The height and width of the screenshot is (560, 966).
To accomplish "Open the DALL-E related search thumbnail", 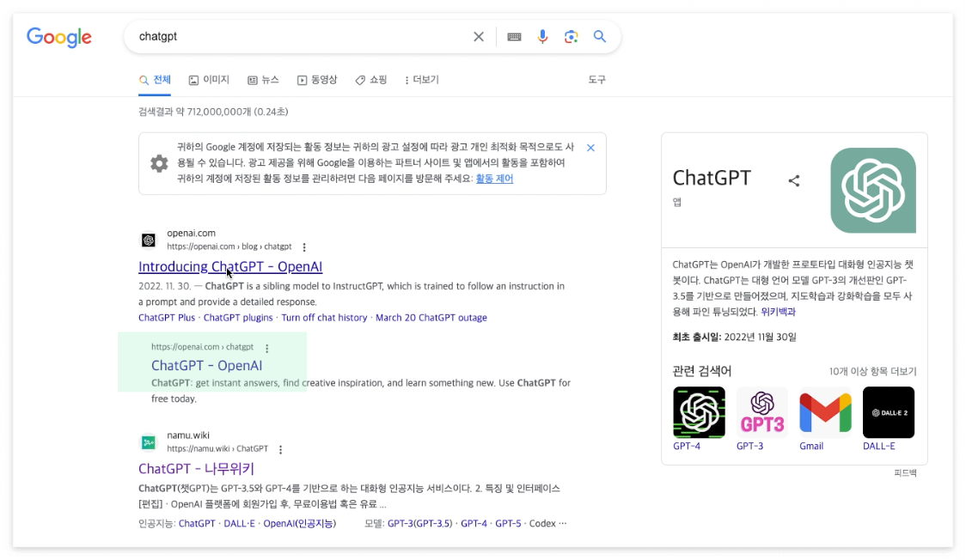I will [x=889, y=412].
